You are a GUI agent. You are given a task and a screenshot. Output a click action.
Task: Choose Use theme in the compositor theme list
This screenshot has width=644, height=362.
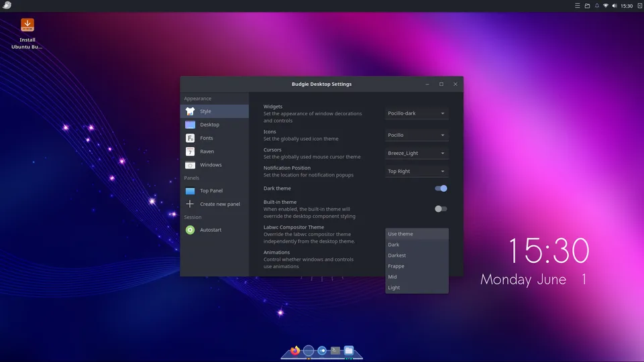pyautogui.click(x=417, y=234)
